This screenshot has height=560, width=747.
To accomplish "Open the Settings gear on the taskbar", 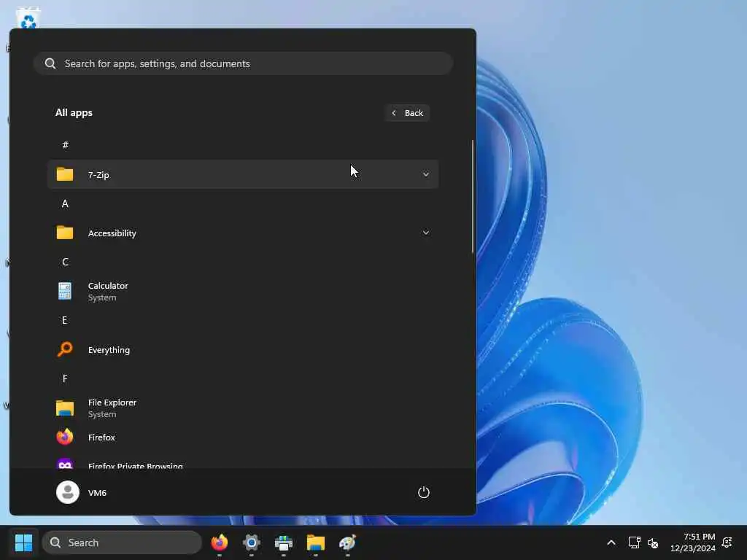I will click(x=252, y=542).
